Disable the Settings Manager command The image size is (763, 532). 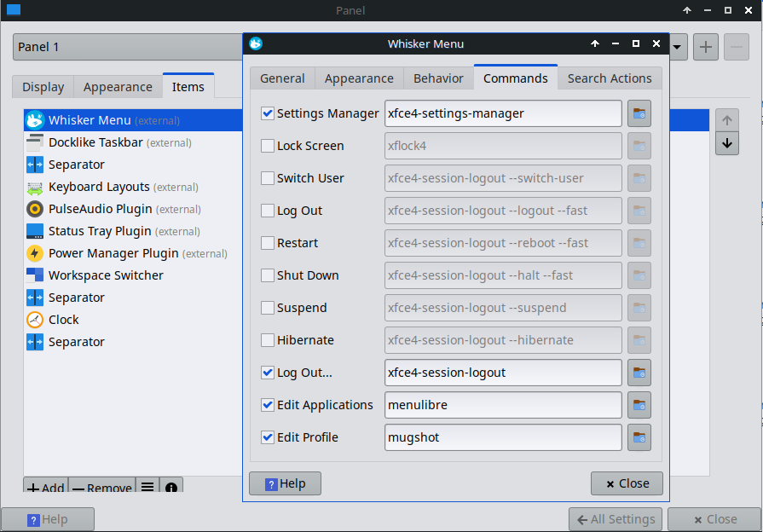click(x=268, y=113)
